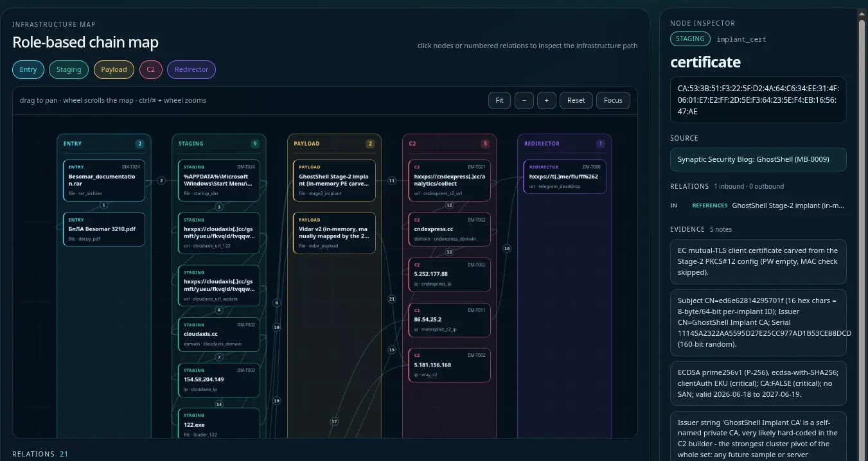Inspect relation number 11
Viewport: 868px width, 461px height.
click(392, 180)
